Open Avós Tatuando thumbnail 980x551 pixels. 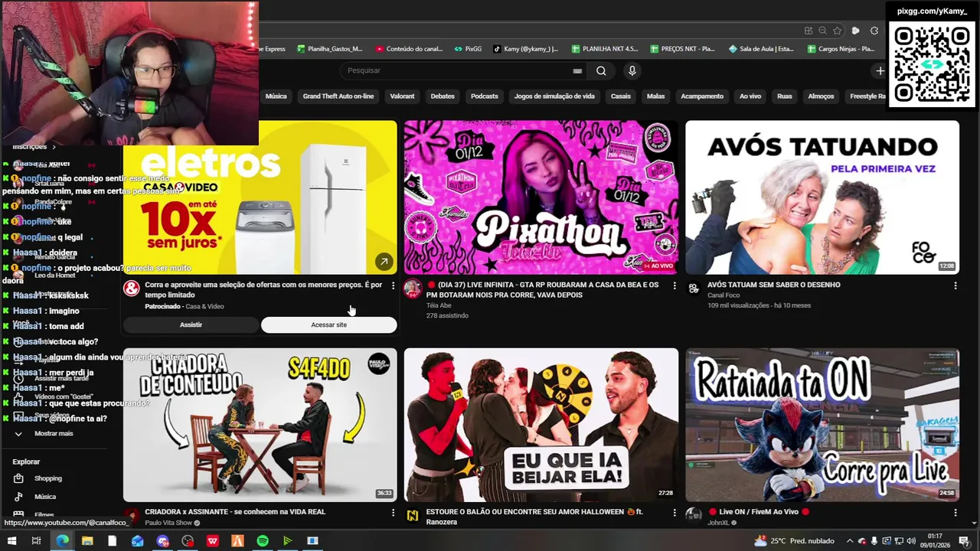[822, 197]
